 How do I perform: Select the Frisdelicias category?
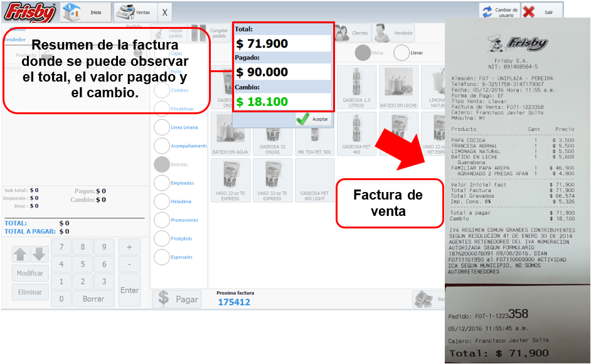pos(162,109)
